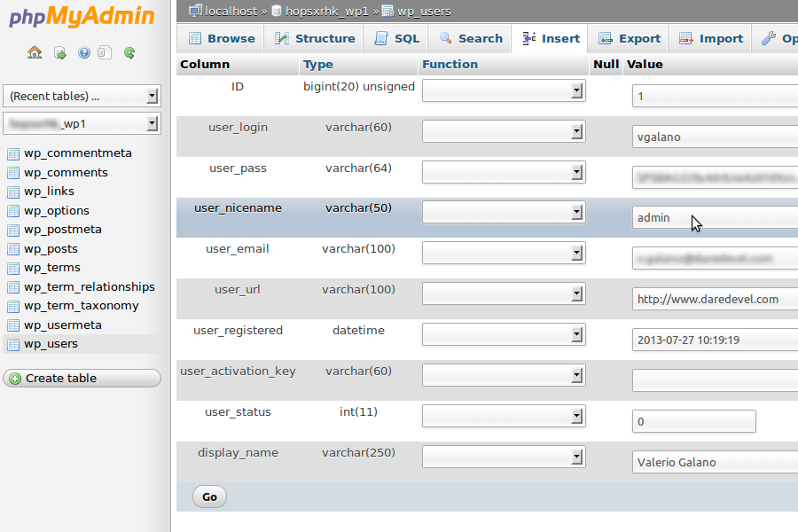Click the ID value field containing 1
This screenshot has height=532, width=798.
coord(715,97)
